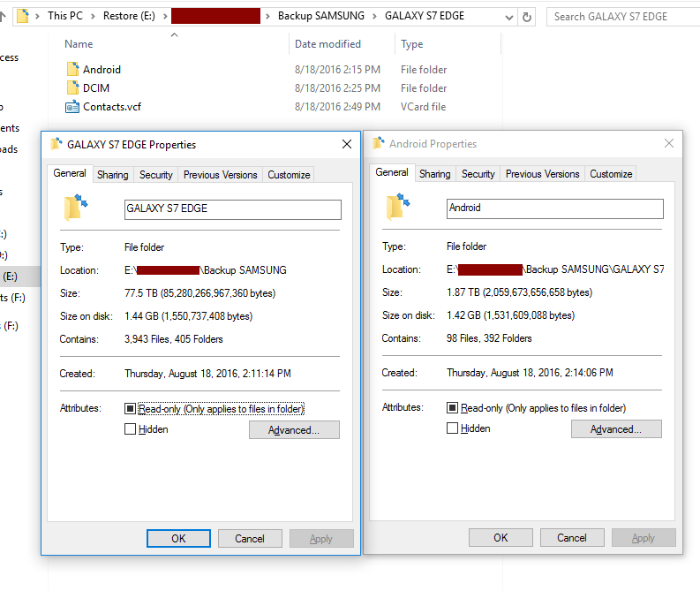Open the DCIM folder icon in file list

pyautogui.click(x=72, y=87)
